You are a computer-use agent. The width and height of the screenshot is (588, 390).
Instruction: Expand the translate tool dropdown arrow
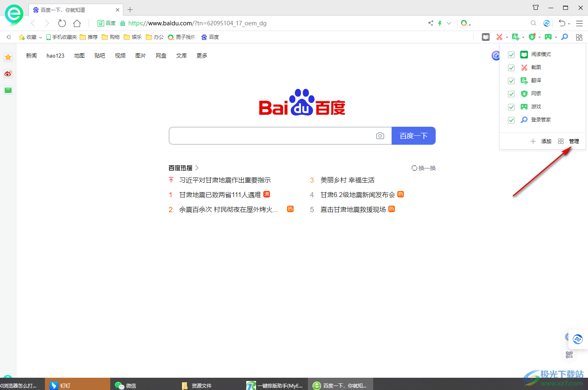[x=523, y=38]
